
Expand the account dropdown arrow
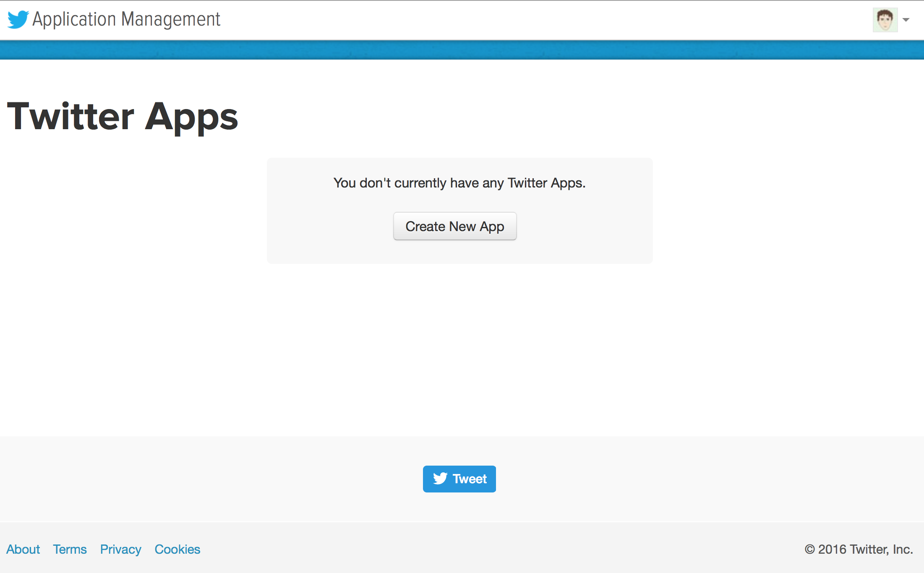click(x=906, y=20)
